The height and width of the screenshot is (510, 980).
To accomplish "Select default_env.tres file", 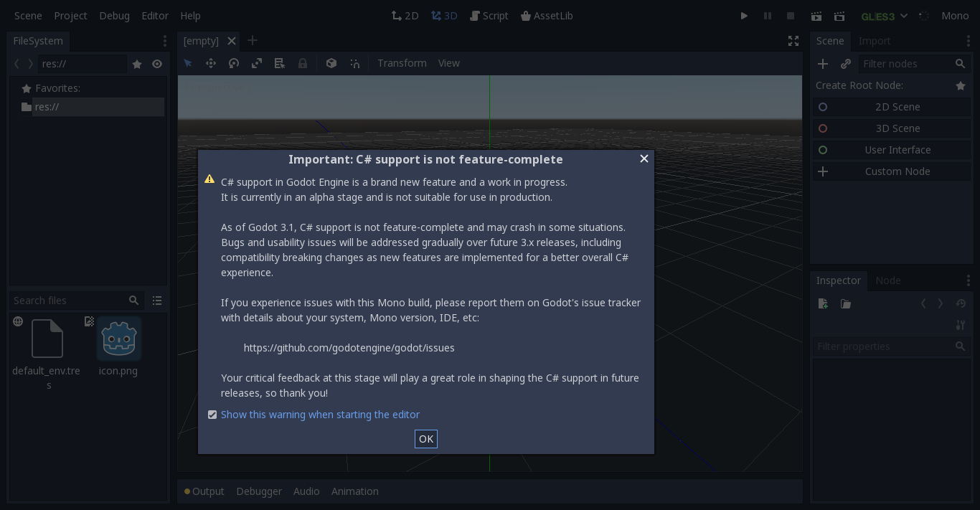I will [x=47, y=353].
